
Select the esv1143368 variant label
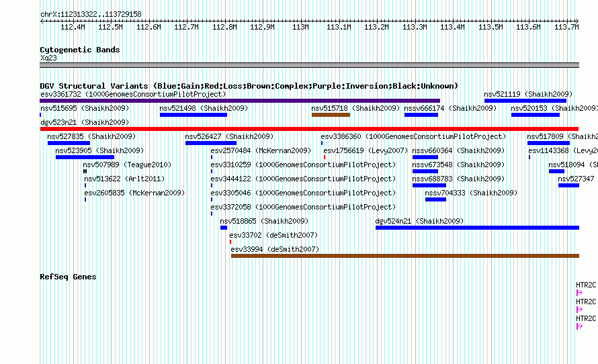563,150
